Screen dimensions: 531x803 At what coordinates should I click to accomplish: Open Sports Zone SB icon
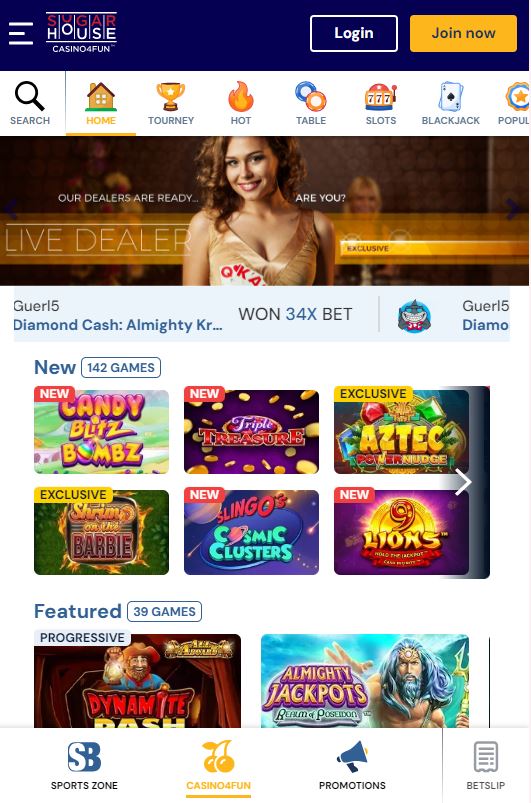pyautogui.click(x=84, y=756)
